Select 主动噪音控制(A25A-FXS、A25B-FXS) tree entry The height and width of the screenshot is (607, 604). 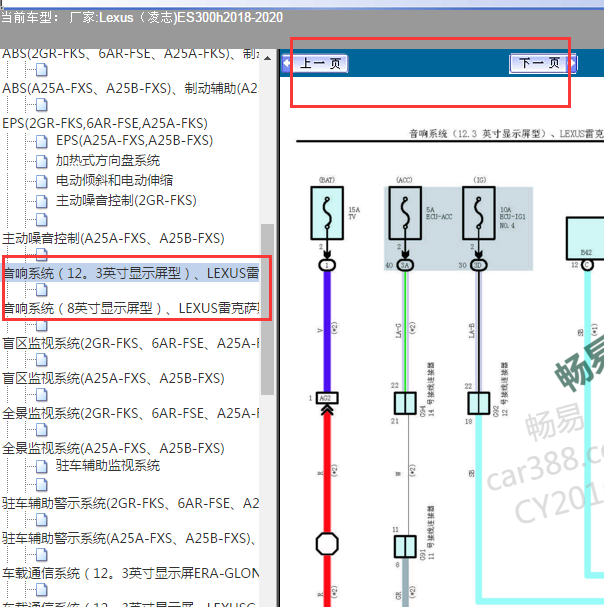tap(113, 238)
